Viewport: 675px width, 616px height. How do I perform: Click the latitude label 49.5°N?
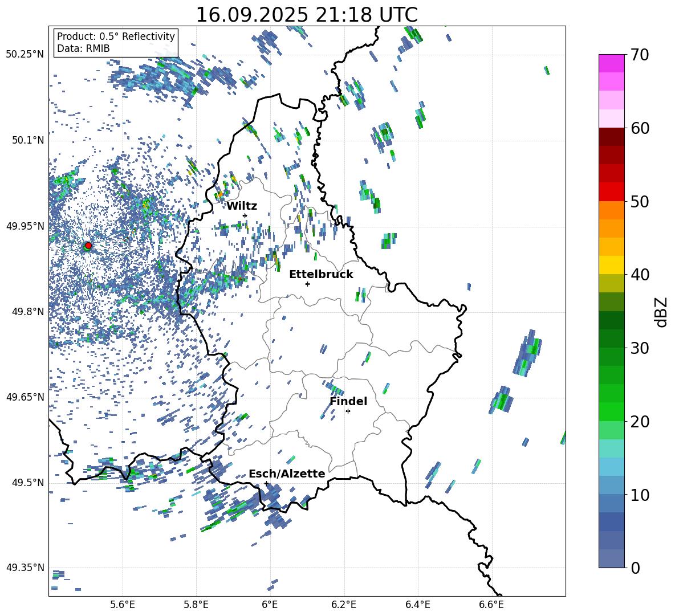[28, 482]
